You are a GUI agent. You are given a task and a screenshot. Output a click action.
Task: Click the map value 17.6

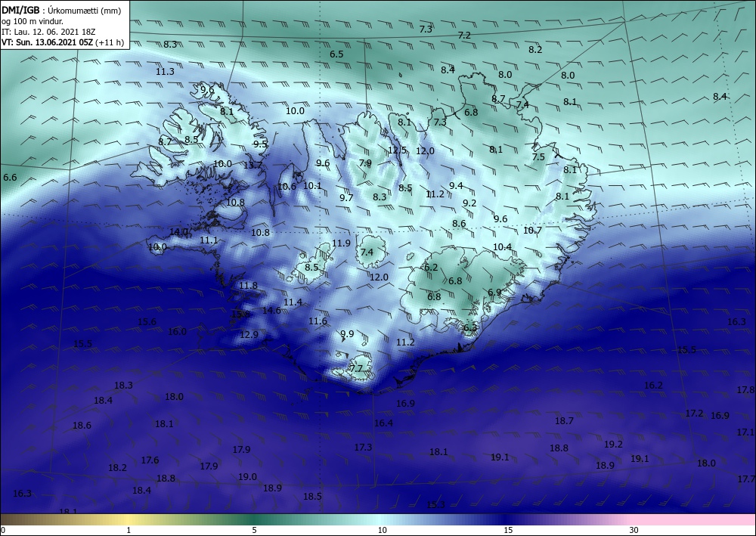pyautogui.click(x=150, y=460)
